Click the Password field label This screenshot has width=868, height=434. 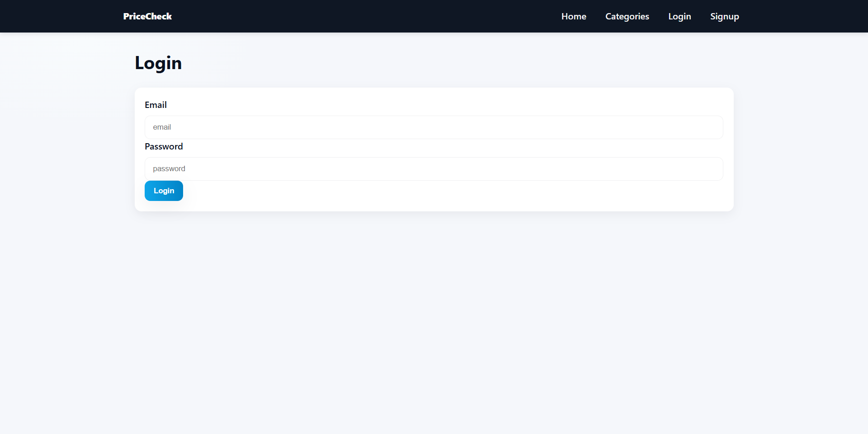click(164, 146)
